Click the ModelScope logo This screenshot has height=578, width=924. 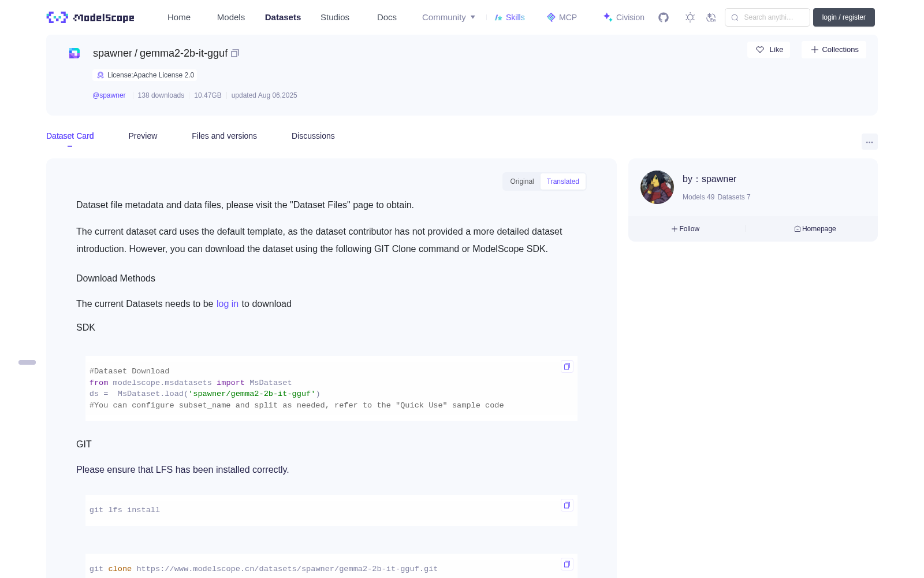pyautogui.click(x=91, y=17)
